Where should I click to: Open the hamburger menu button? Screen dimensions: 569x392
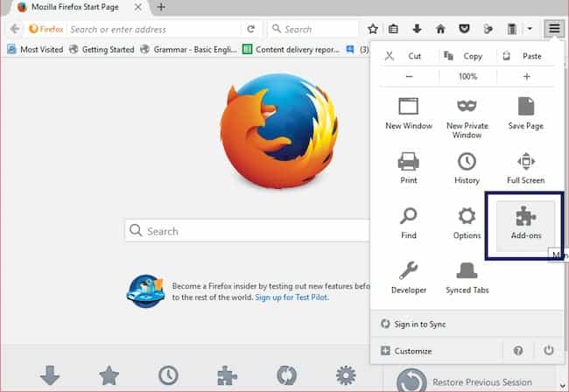(x=554, y=28)
